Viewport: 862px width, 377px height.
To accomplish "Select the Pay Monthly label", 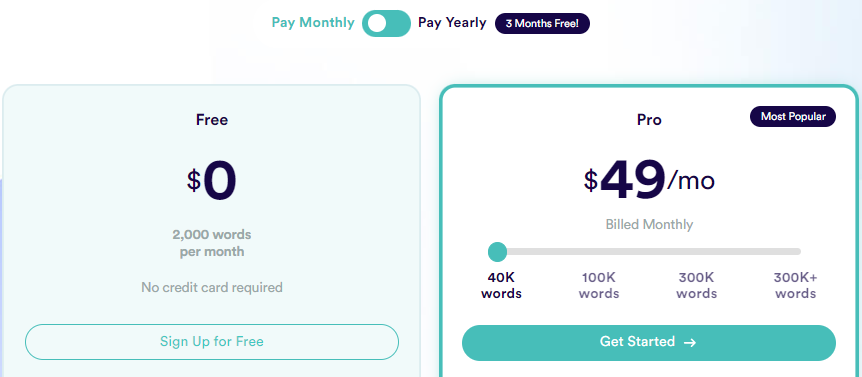I will pos(313,23).
